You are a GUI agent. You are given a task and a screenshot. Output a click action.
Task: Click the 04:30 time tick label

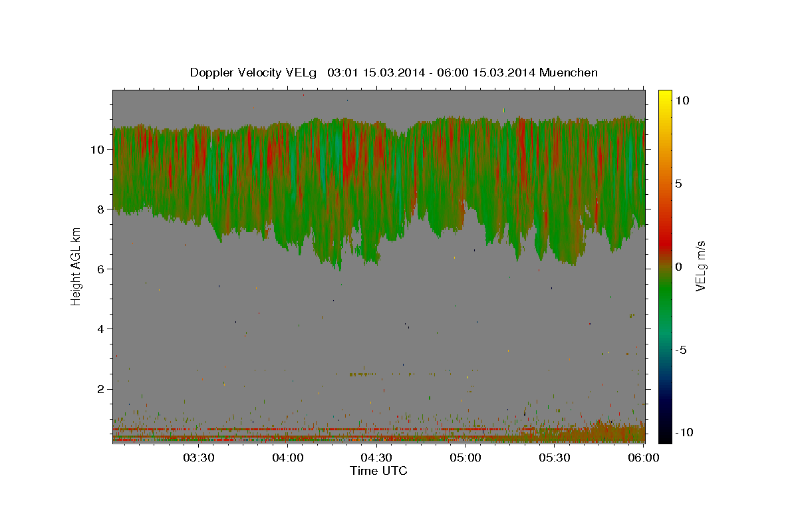click(376, 458)
